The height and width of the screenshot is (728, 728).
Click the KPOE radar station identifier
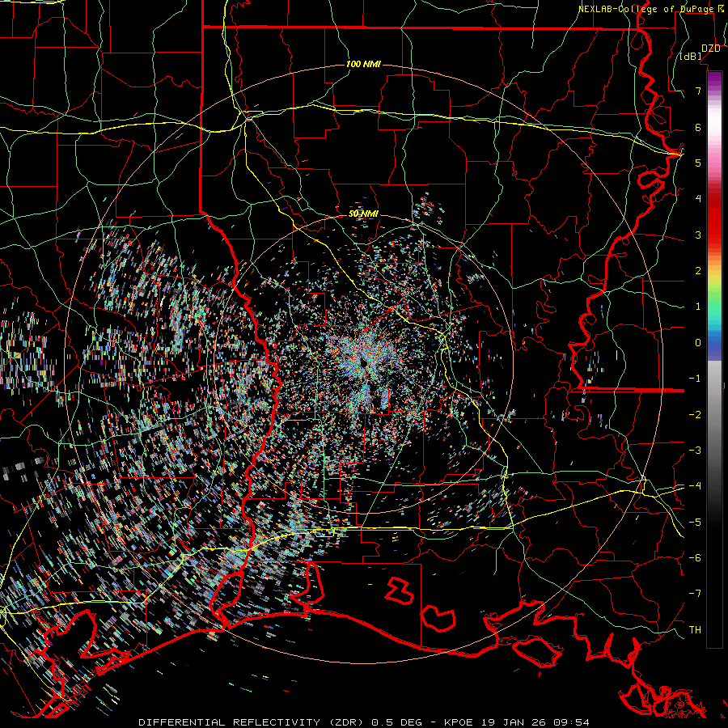(459, 722)
